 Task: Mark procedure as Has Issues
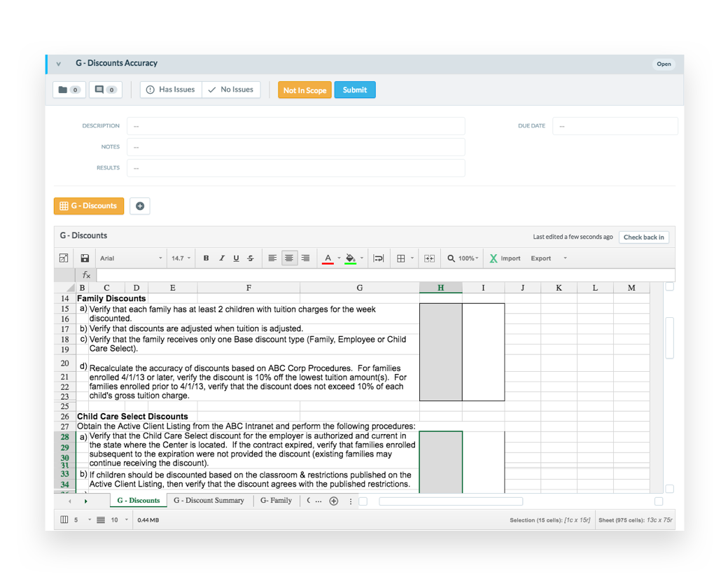click(171, 90)
